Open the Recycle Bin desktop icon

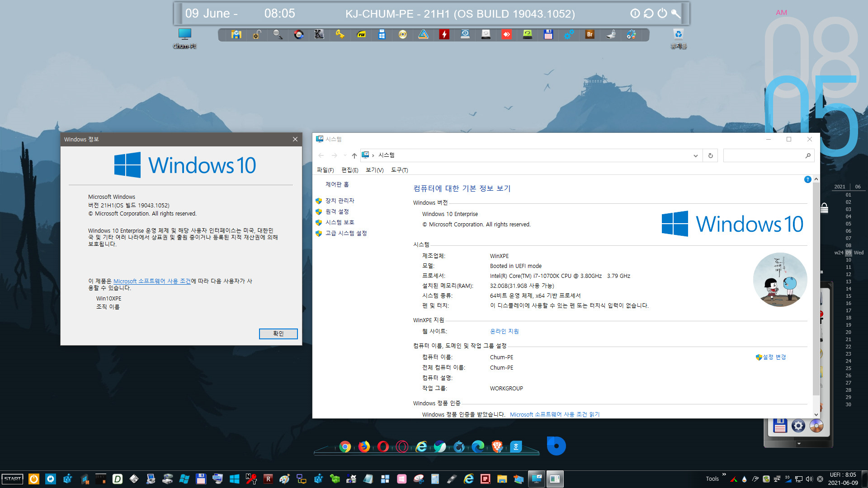pos(678,38)
